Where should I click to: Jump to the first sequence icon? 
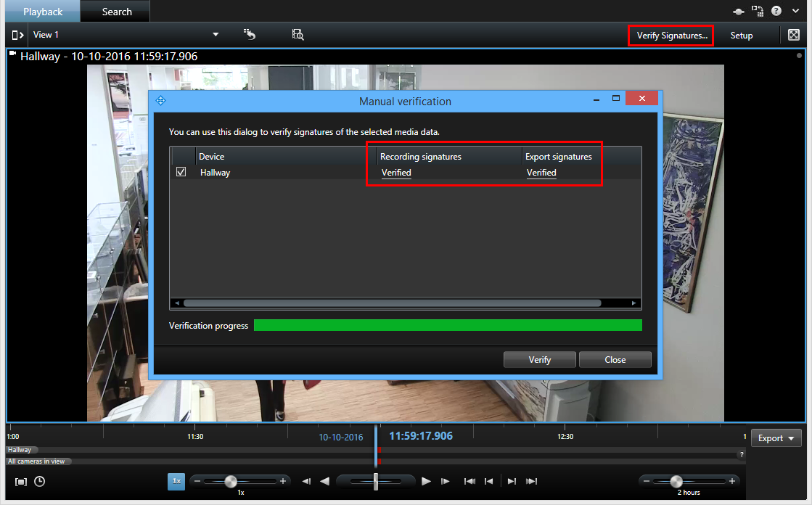click(469, 481)
